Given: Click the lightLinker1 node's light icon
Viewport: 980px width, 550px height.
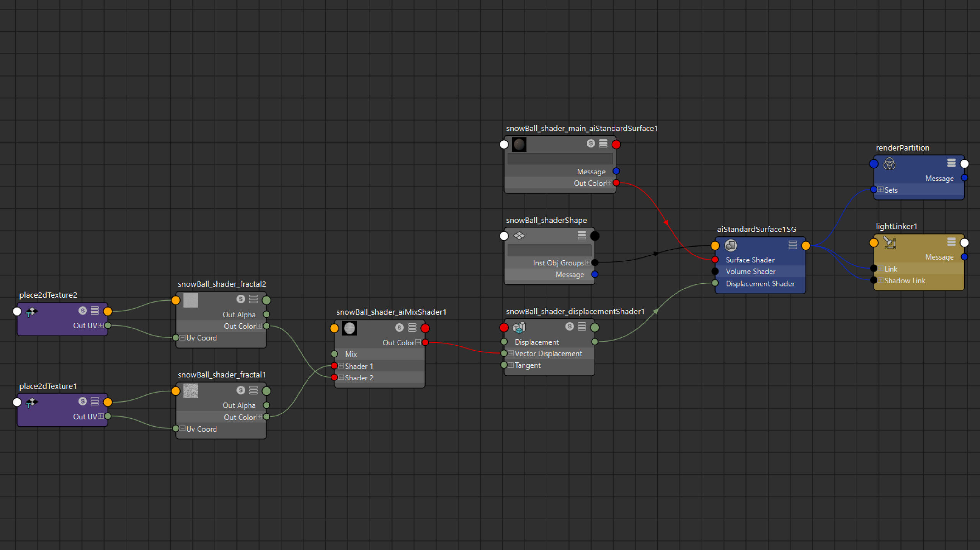Looking at the screenshot, I should click(x=890, y=242).
